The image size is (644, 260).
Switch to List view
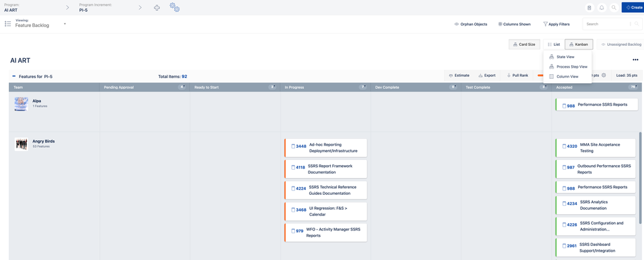pos(554,44)
